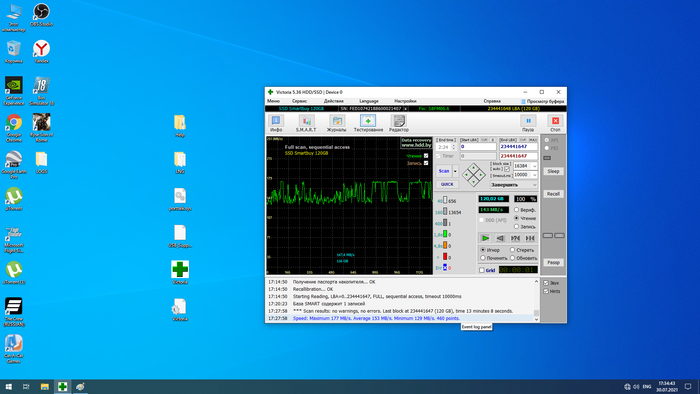
Task: Click the green play scan button
Action: [x=485, y=238]
